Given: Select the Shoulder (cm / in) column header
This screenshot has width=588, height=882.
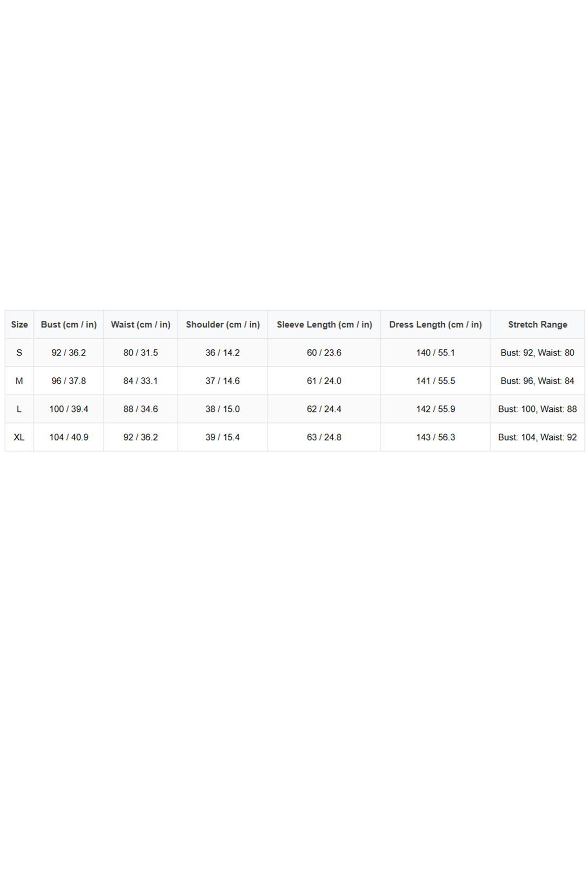Looking at the screenshot, I should pos(223,324).
